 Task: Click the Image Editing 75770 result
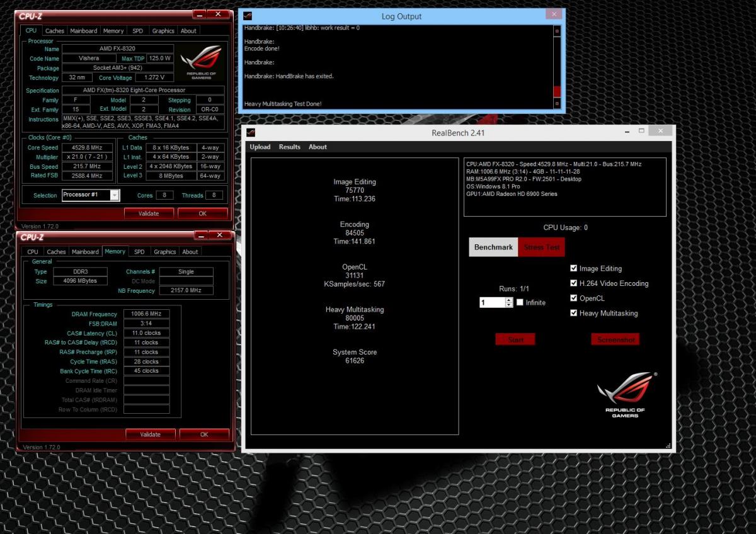coord(355,190)
